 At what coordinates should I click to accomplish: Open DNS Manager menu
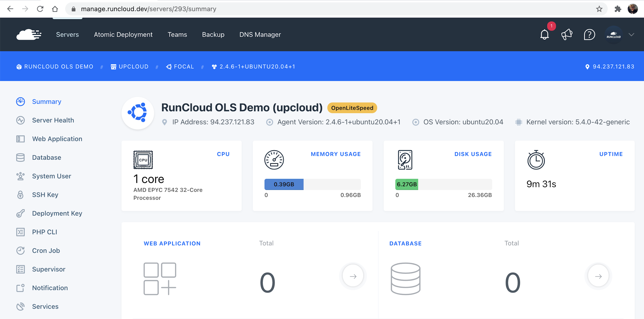[260, 35]
